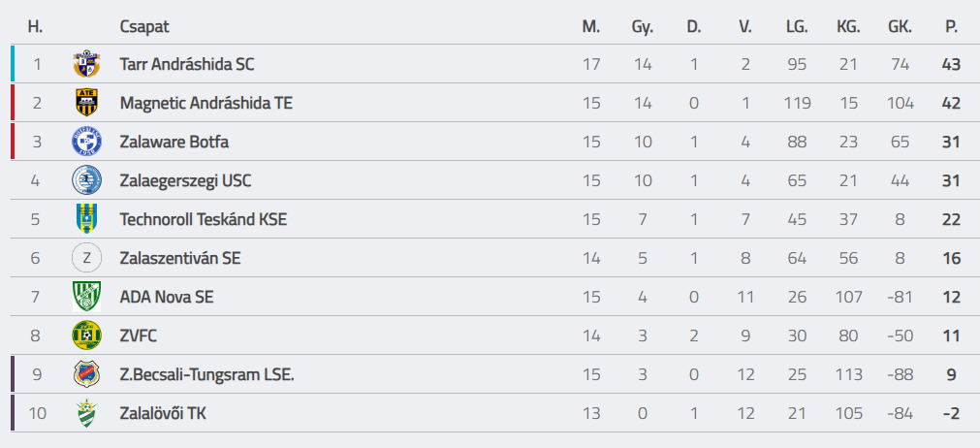Click the Zalalövői TK team crest

(x=86, y=413)
